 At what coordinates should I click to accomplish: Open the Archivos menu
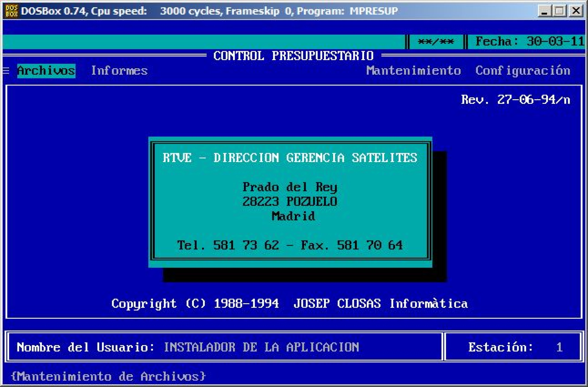click(46, 70)
